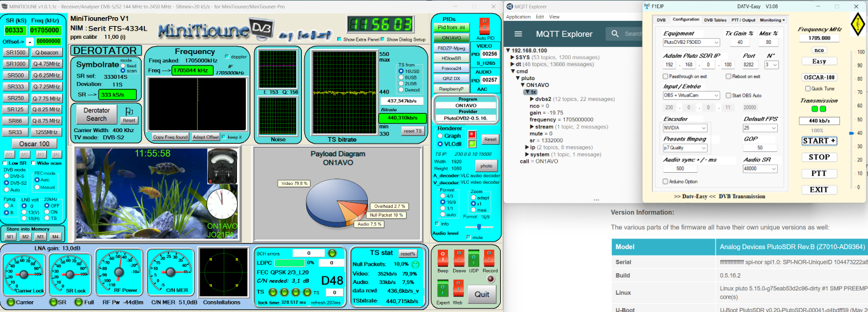Select the fixed Symbolrate mode option

123,65
